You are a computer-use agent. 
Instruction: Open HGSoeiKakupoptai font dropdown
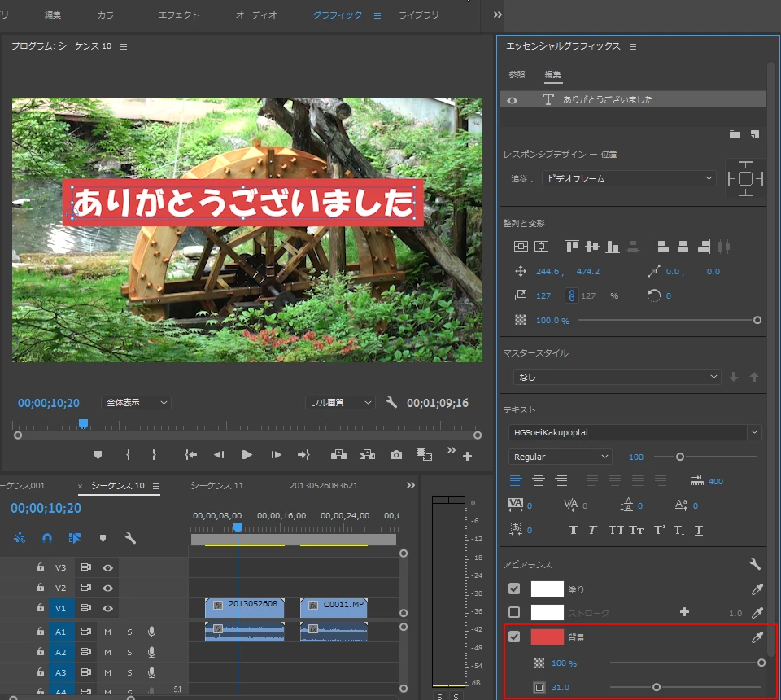635,432
